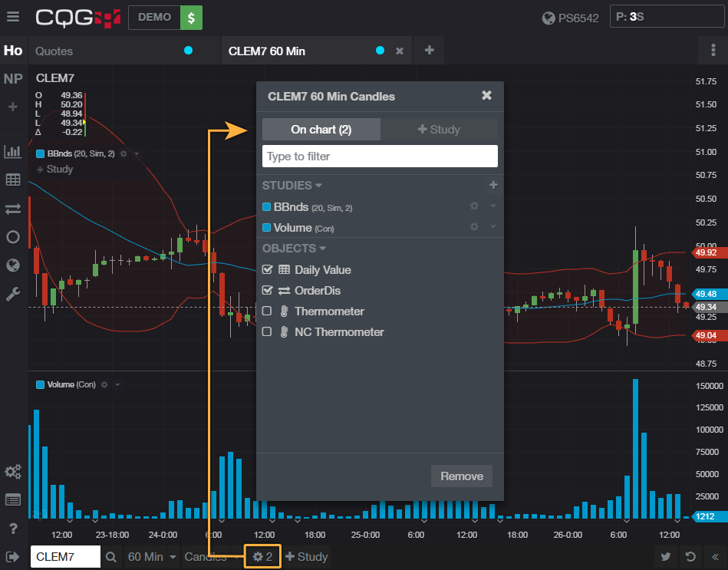Switch to the Quotes tab
Image resolution: width=728 pixels, height=570 pixels.
pyautogui.click(x=54, y=51)
